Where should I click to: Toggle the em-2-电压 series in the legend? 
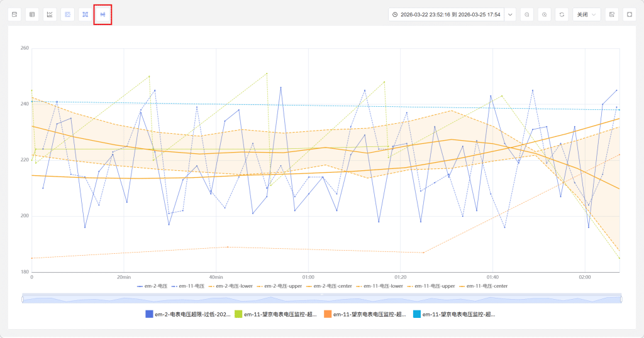pyautogui.click(x=152, y=286)
